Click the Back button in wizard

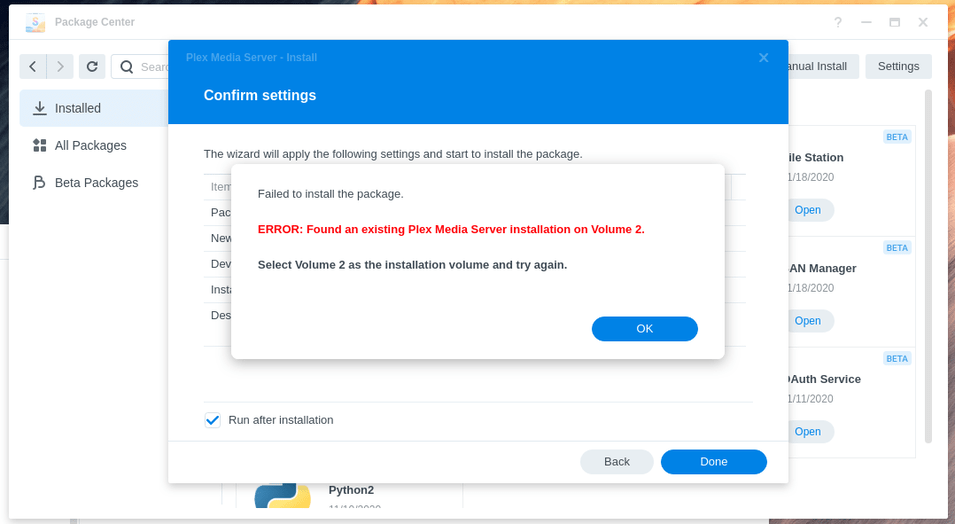coord(616,461)
